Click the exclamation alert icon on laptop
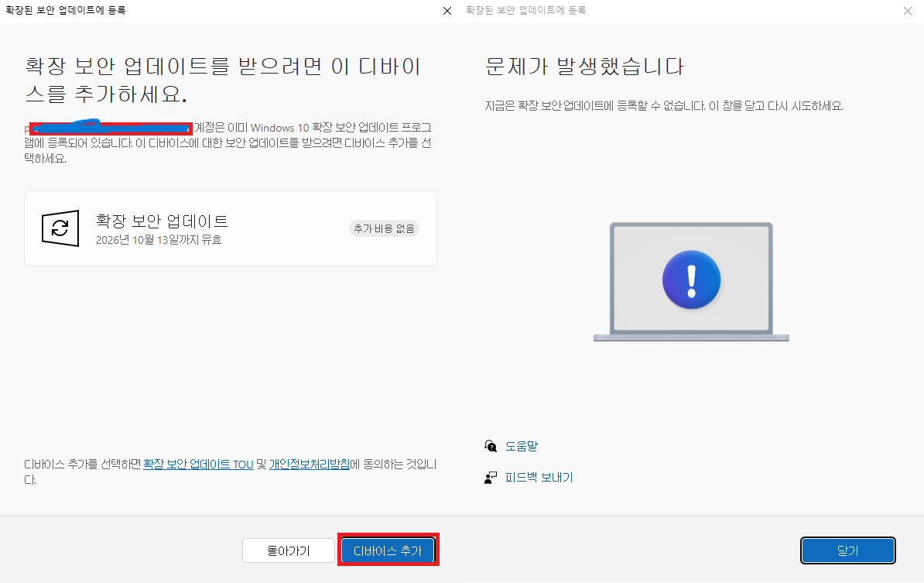The width and height of the screenshot is (924, 583). [x=691, y=280]
